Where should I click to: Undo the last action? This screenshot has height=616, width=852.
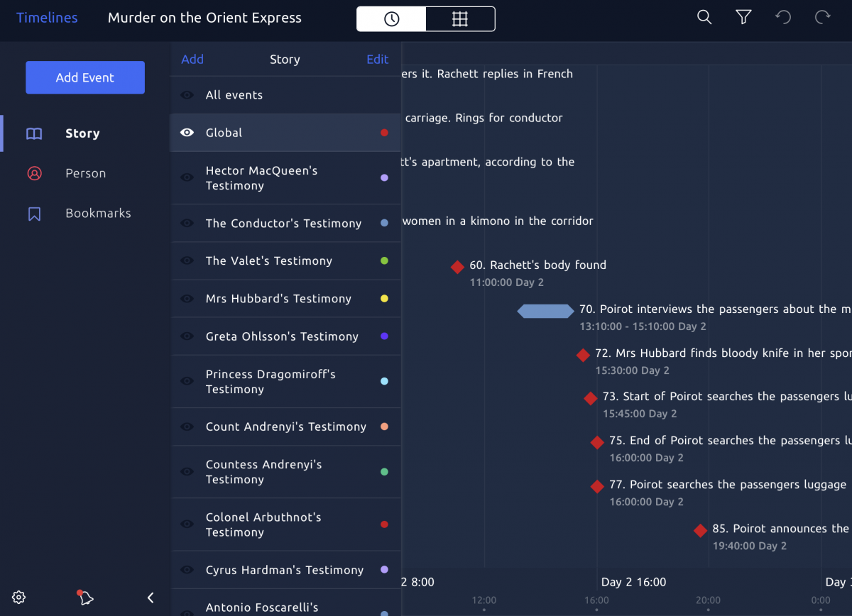pos(783,17)
